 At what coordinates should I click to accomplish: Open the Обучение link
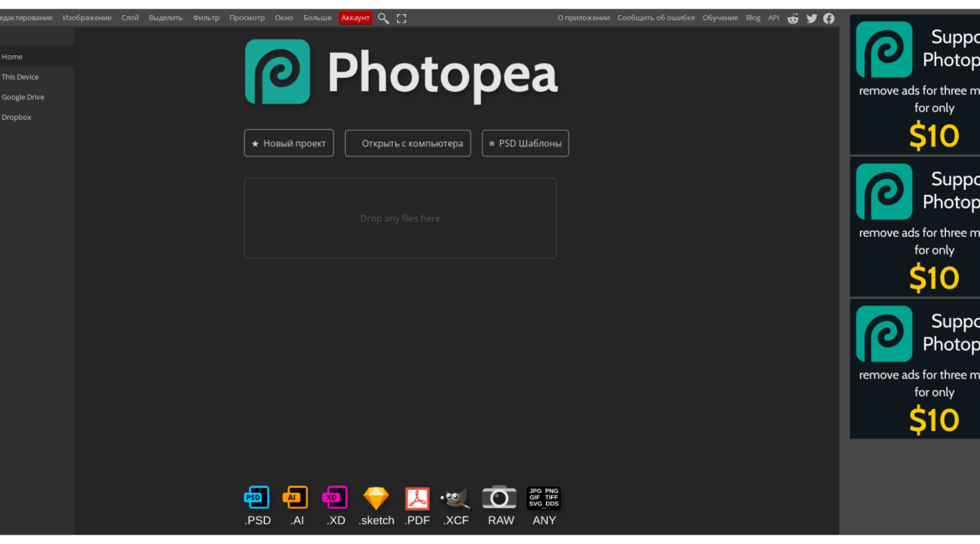[x=720, y=18]
